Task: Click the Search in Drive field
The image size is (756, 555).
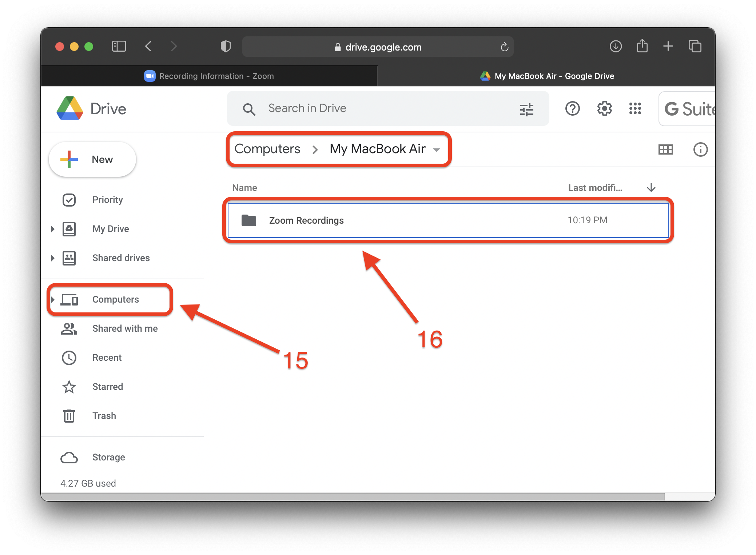Action: [388, 108]
